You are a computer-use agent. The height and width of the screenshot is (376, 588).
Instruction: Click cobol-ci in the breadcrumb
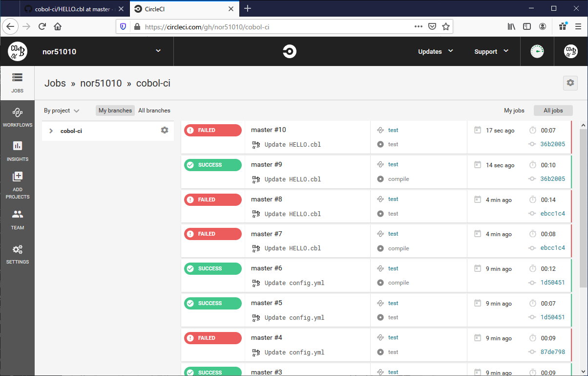pyautogui.click(x=153, y=83)
